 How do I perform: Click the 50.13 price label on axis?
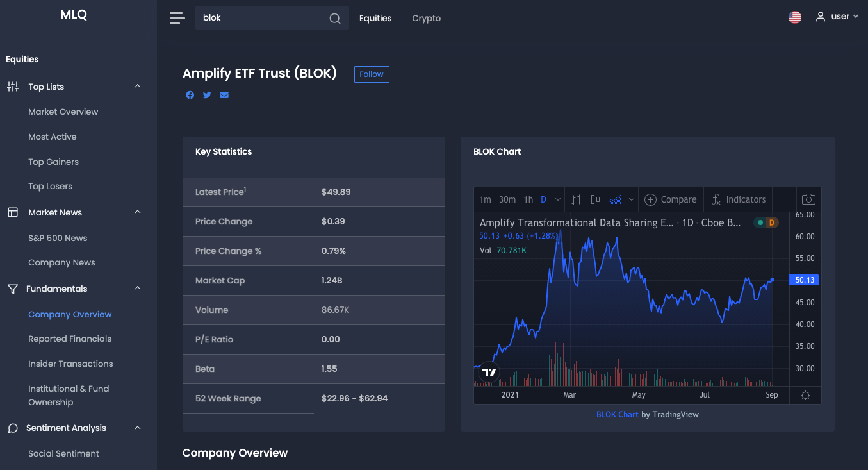click(x=805, y=280)
